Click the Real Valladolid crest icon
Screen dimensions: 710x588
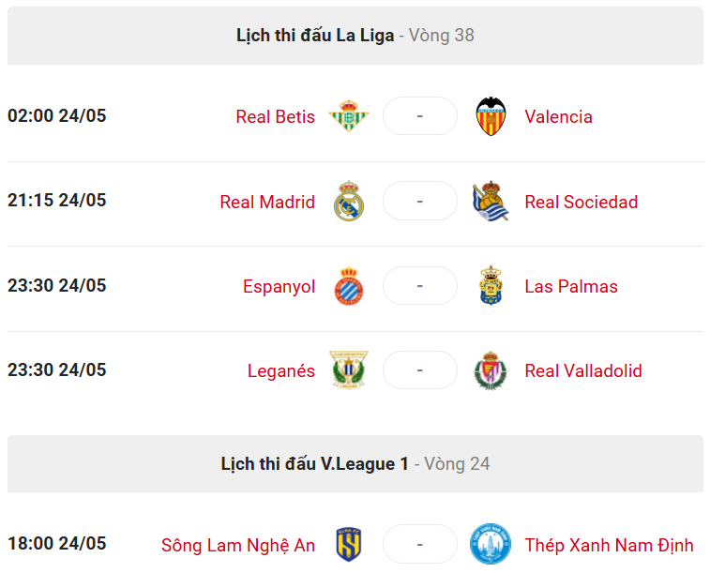491,370
